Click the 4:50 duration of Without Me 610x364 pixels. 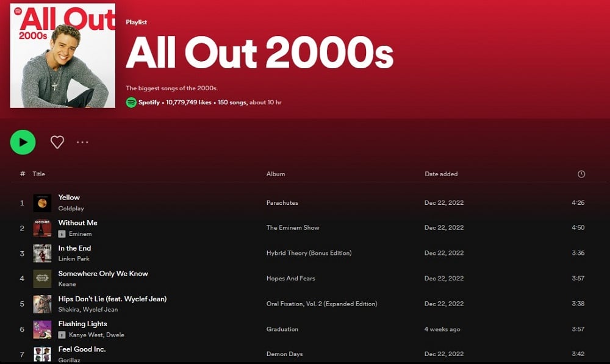coord(578,227)
